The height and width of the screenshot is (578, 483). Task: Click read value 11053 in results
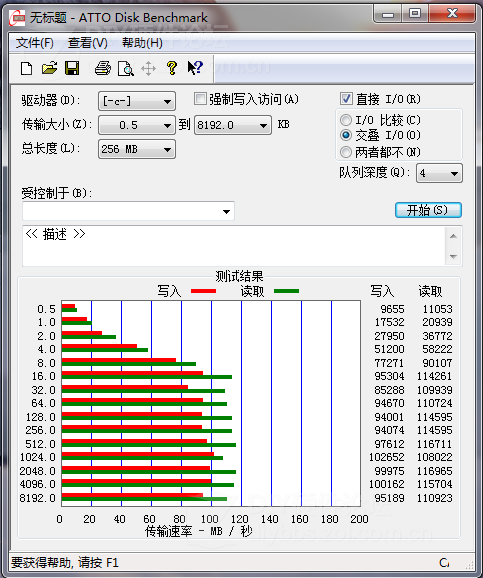click(x=437, y=309)
